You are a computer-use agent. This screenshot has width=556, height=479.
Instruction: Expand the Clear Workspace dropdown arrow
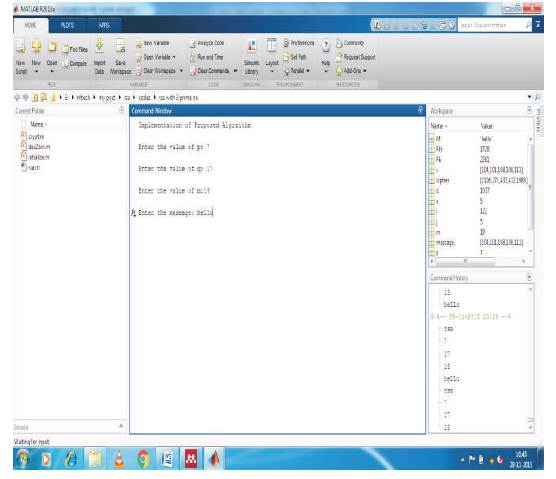[181, 71]
